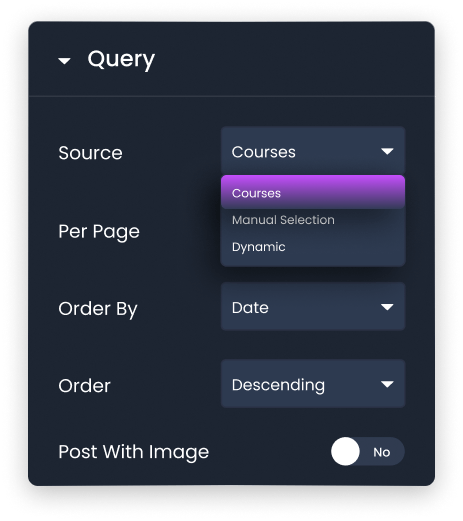Open the Order By Date dropdown
The width and height of the screenshot is (463, 521).
(x=313, y=306)
